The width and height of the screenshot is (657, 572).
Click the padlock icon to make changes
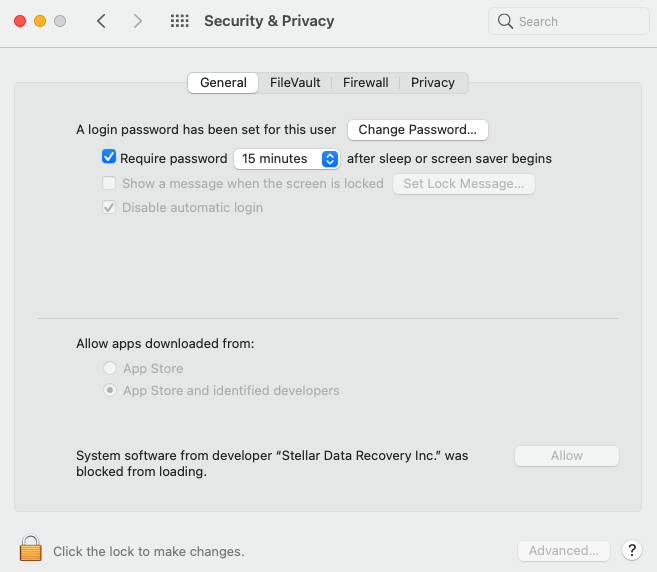[31, 549]
